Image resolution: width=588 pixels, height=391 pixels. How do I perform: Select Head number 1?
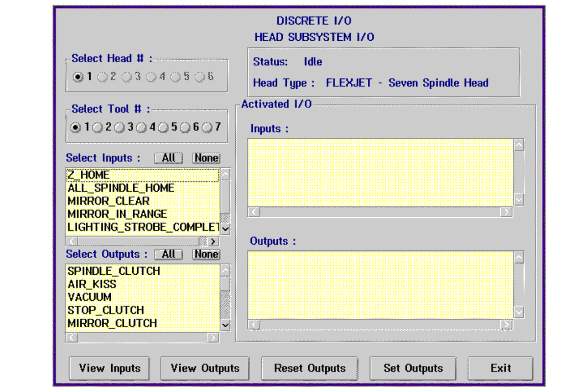77,76
